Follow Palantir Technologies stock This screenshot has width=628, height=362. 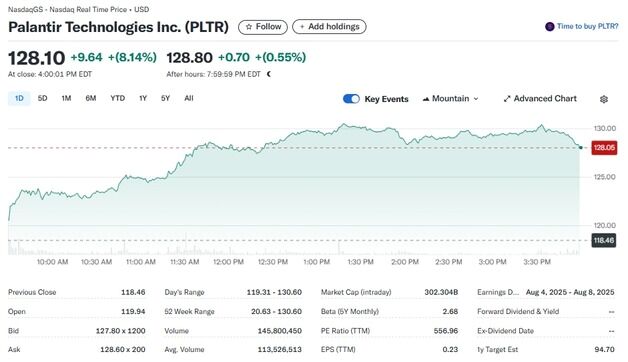coord(263,27)
